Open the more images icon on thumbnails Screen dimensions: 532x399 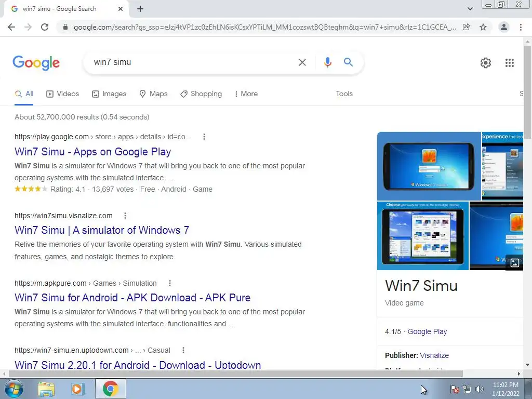coord(514,262)
